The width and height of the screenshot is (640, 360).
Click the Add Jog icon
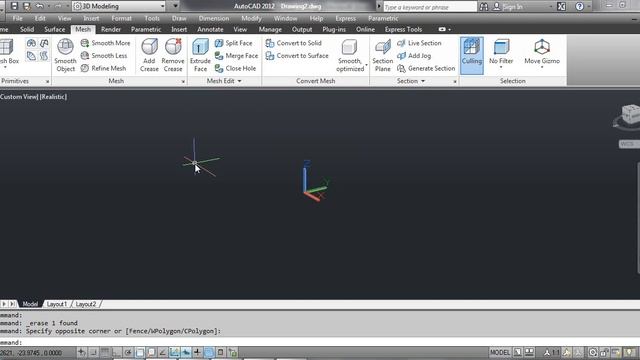pyautogui.click(x=401, y=56)
